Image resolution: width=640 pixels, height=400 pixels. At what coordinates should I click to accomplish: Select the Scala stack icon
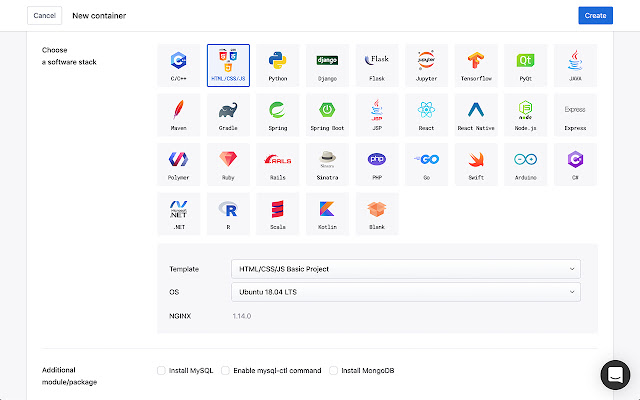click(278, 214)
